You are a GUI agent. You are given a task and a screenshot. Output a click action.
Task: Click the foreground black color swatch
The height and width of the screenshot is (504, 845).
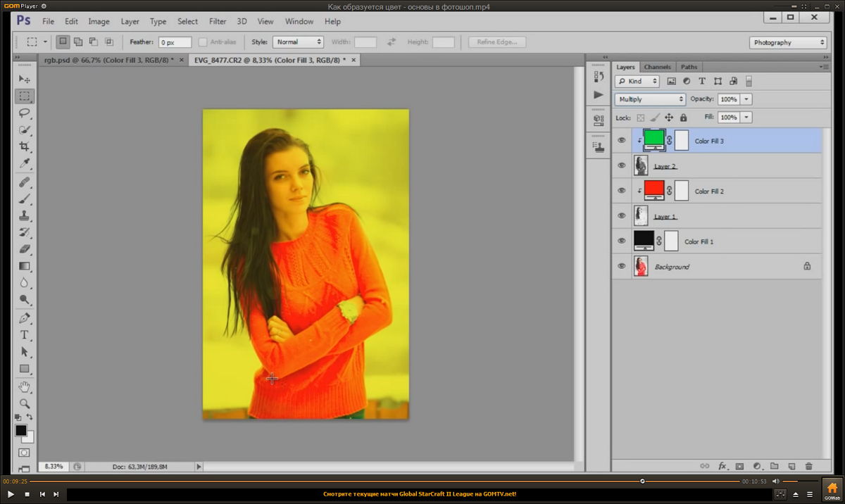pos(21,430)
